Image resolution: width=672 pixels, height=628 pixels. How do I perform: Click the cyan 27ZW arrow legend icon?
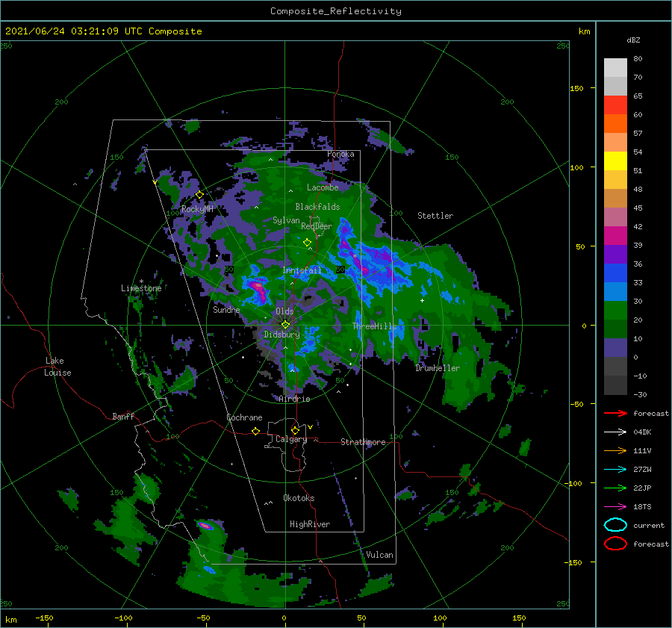point(615,470)
